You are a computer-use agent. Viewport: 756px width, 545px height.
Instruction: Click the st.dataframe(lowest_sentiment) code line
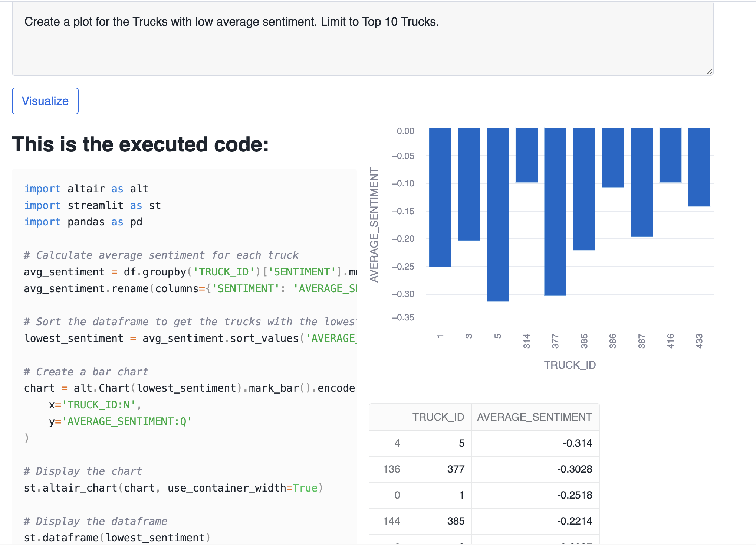point(117,538)
